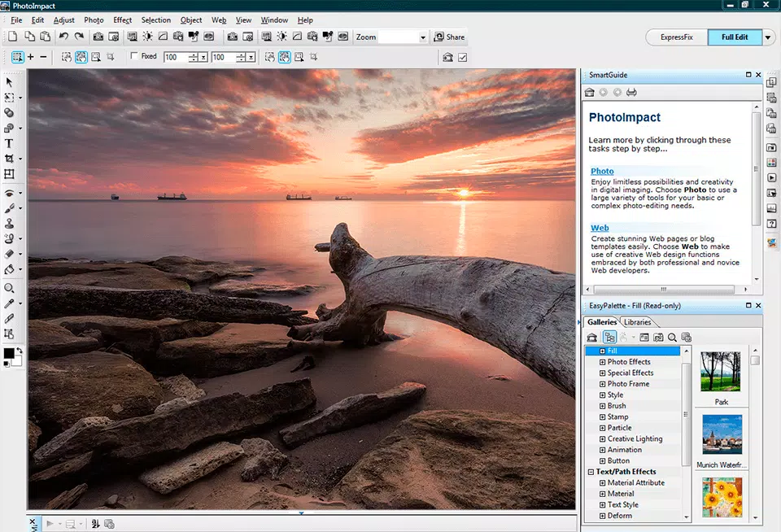The height and width of the screenshot is (532, 781).
Task: Click the New document icon
Action: pyautogui.click(x=12, y=37)
